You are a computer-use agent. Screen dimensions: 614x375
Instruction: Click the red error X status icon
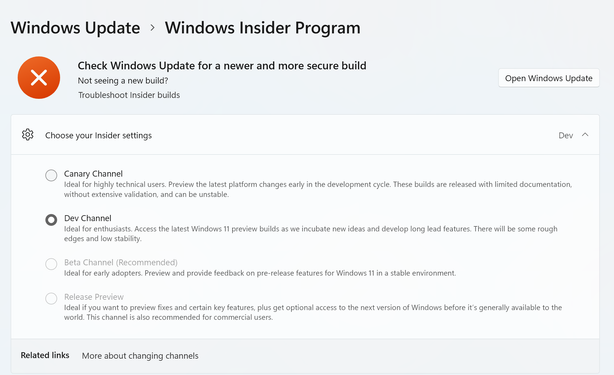pos(39,78)
